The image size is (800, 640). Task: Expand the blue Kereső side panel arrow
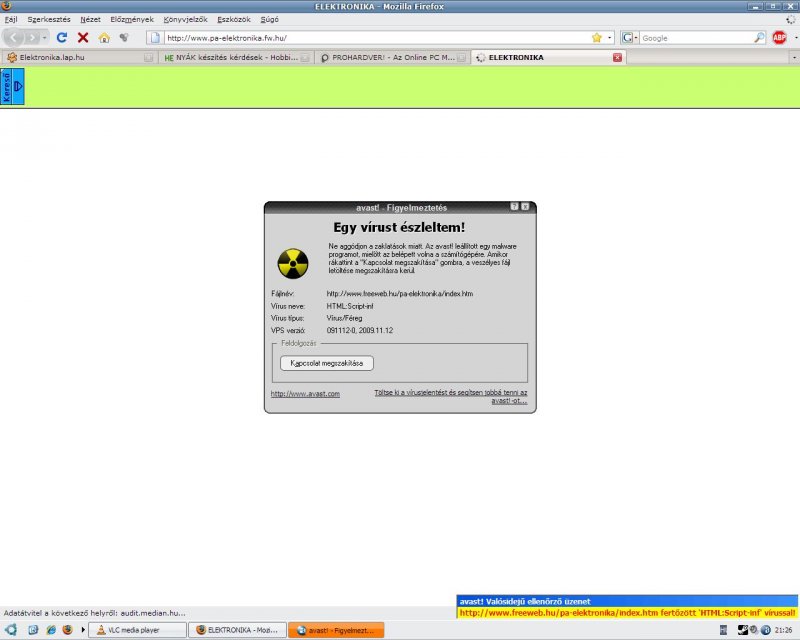[18, 86]
